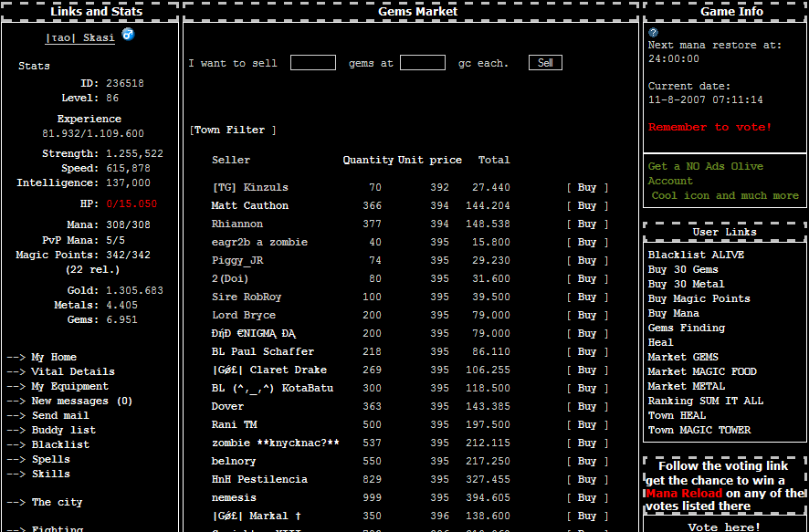Open Ranking SUM IT ALL link
Viewport: 809px width, 532px height.
tap(705, 402)
